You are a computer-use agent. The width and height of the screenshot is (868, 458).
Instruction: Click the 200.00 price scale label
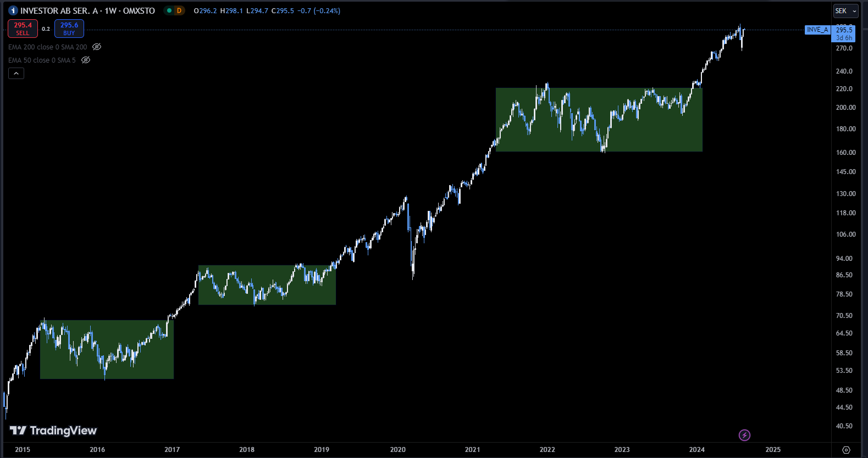coord(846,108)
